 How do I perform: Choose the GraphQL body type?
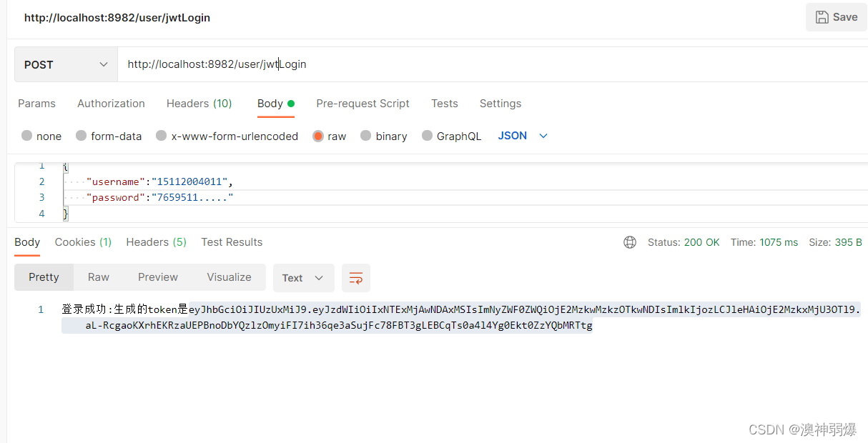pos(428,136)
